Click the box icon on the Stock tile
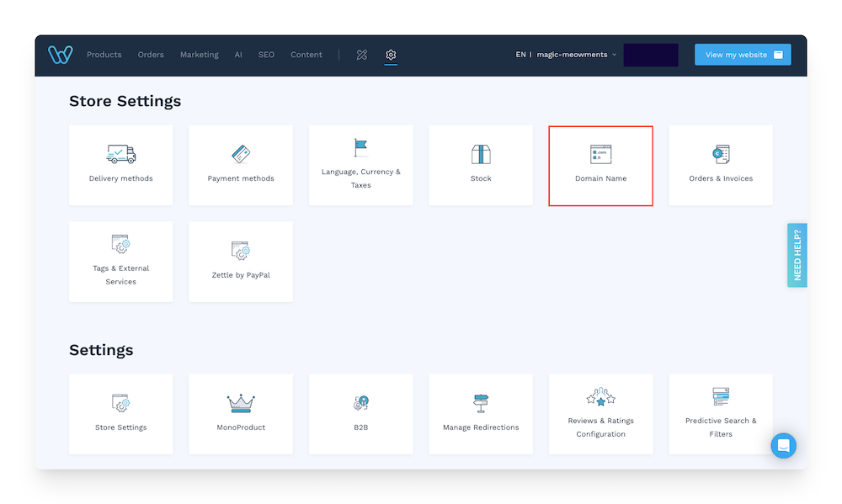842x504 pixels. [x=481, y=155]
